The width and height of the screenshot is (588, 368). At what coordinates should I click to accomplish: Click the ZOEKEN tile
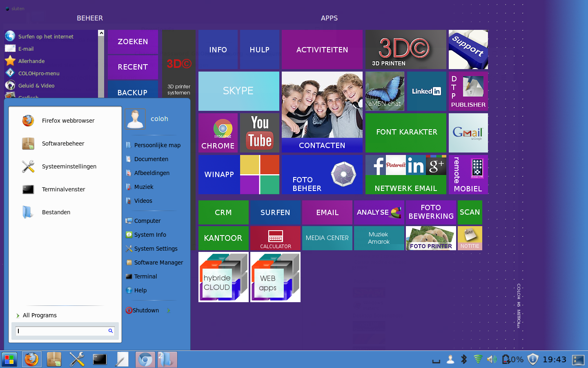pyautogui.click(x=133, y=42)
